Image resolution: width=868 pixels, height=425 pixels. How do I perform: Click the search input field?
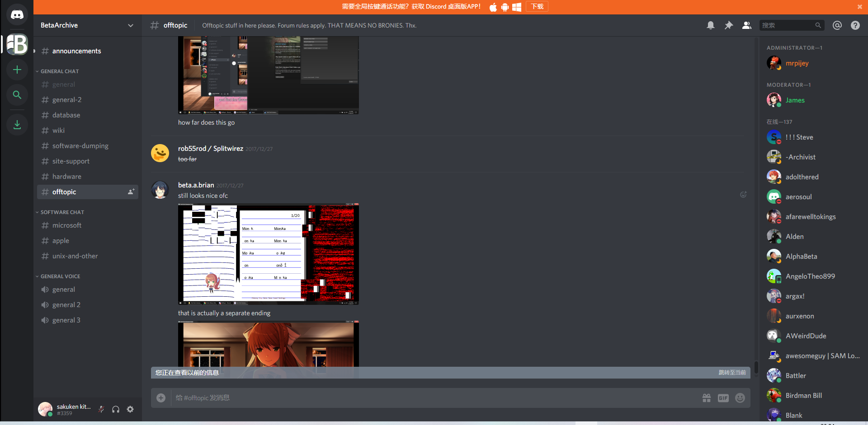coord(792,25)
